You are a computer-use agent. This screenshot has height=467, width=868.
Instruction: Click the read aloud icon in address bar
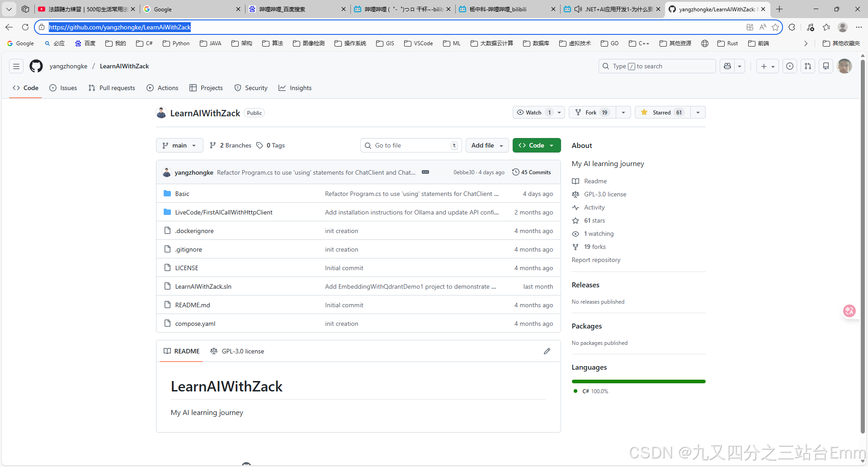pos(763,27)
